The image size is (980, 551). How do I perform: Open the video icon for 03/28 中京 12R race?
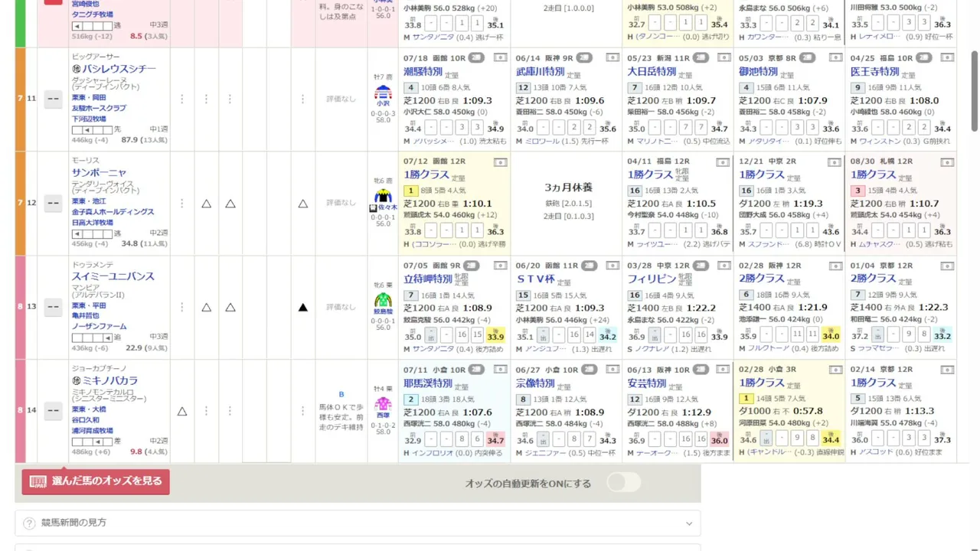point(723,266)
